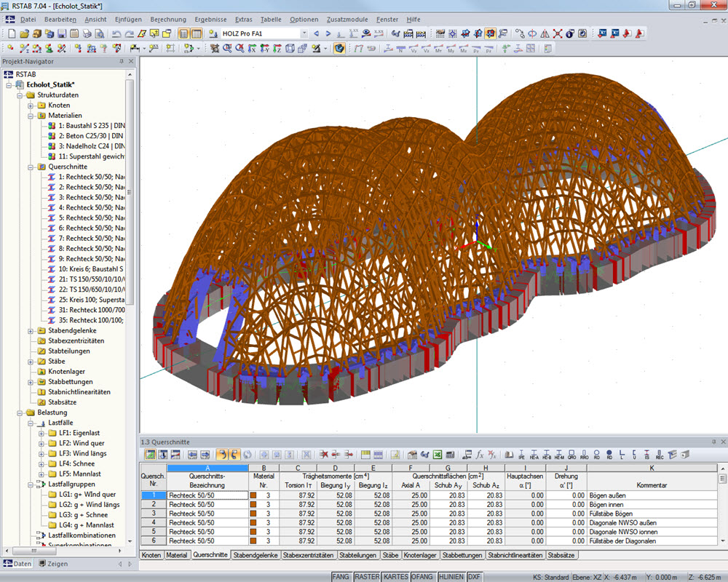
Task: Toggle RASTER grid in status bar
Action: click(x=367, y=576)
